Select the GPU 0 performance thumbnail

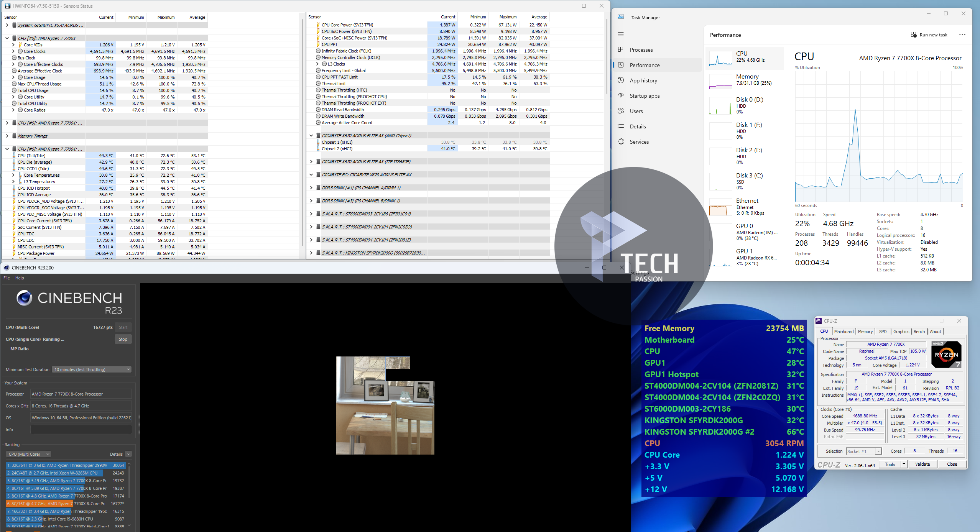[x=720, y=232]
